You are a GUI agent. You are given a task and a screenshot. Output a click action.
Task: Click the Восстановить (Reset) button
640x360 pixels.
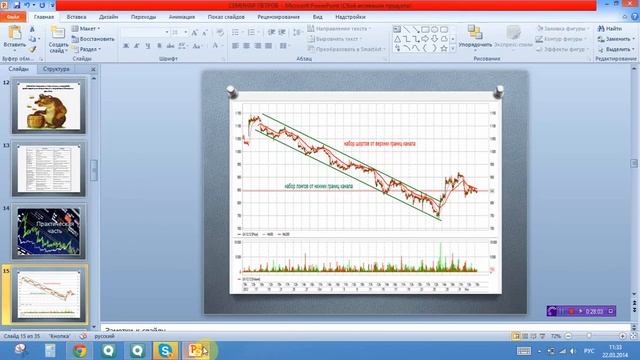point(93,39)
